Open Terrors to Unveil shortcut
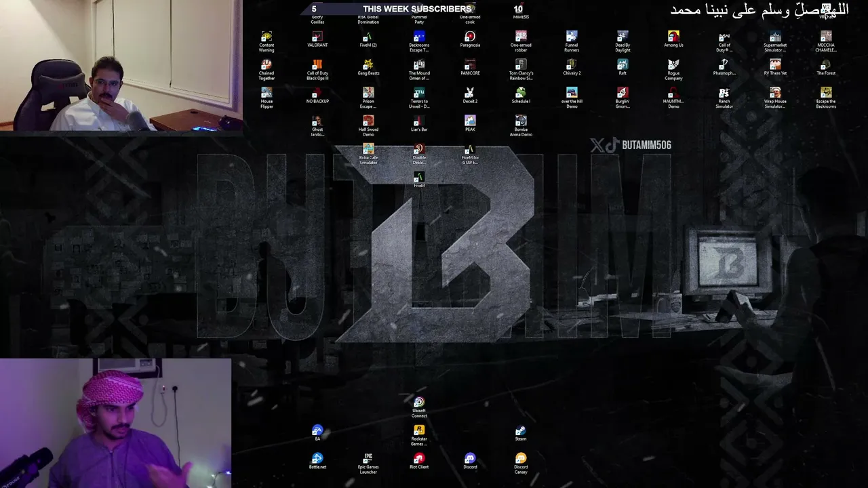 [x=419, y=98]
